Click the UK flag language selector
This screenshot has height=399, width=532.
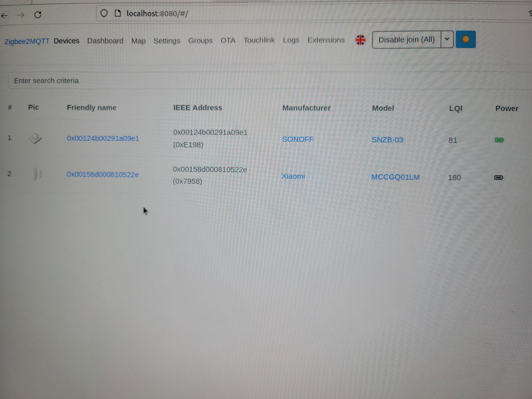click(x=360, y=40)
